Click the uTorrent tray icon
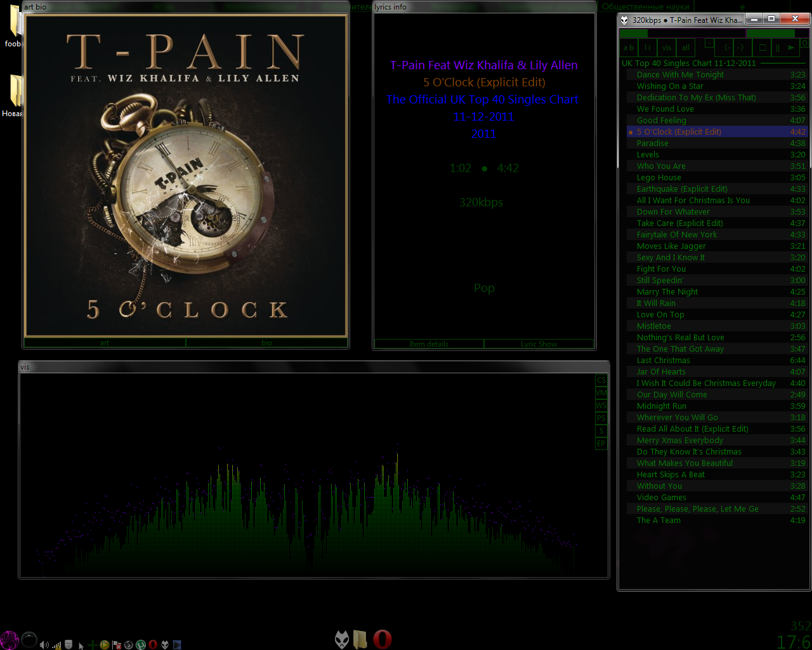 coord(140,645)
